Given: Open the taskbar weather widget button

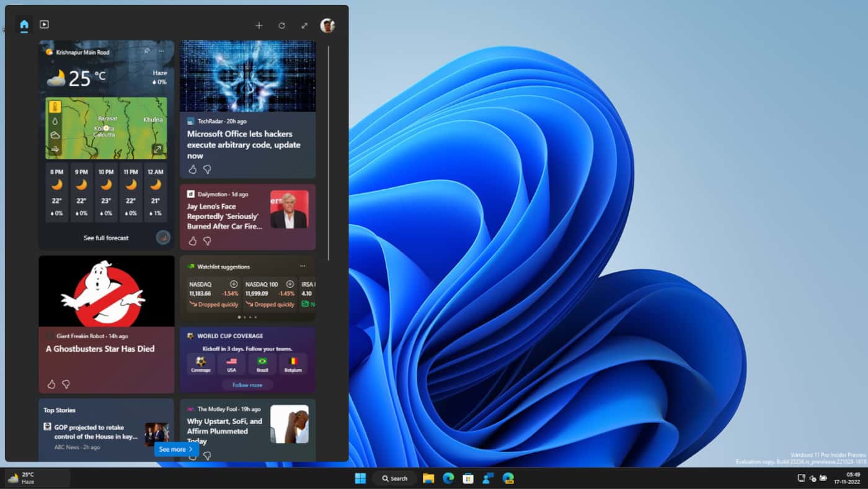Looking at the screenshot, I should click(x=37, y=478).
